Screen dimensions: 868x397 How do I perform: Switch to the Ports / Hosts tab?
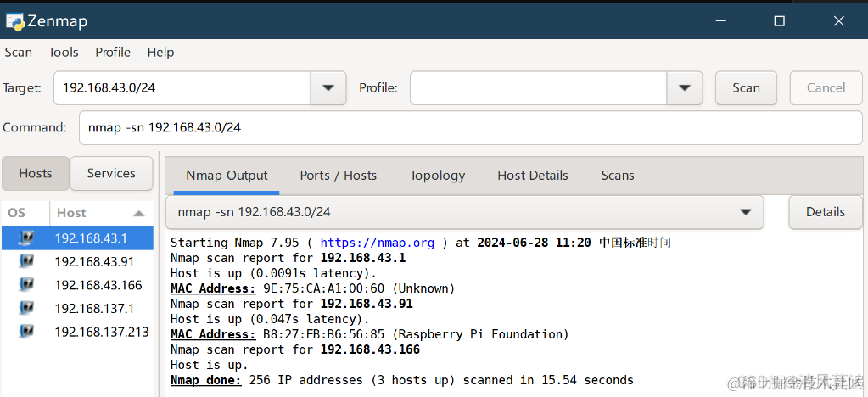pos(339,176)
